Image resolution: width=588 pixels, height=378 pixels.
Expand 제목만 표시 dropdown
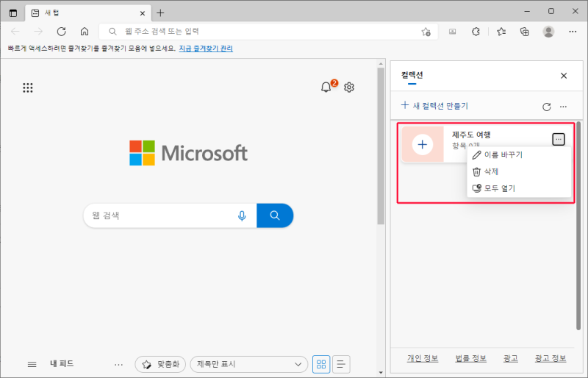coord(249,364)
